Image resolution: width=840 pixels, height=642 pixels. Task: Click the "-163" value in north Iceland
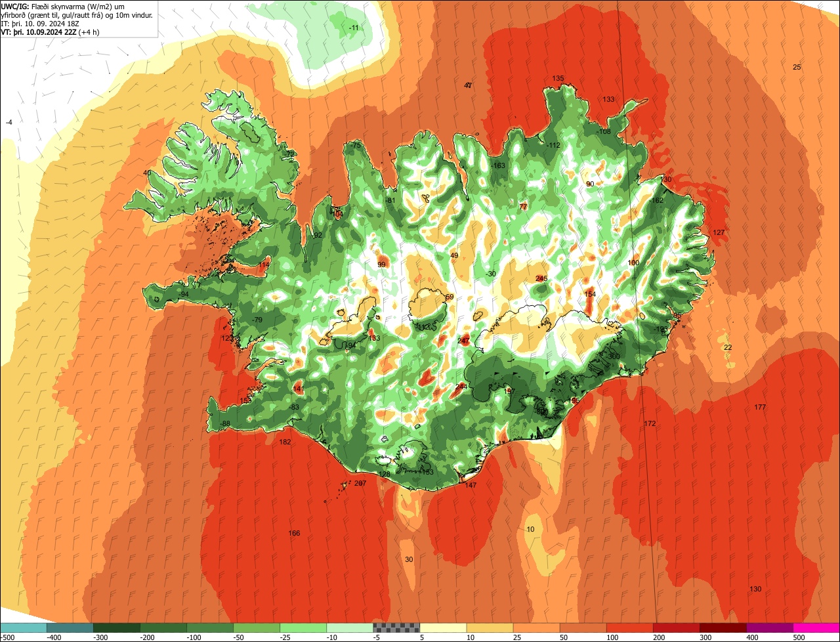pyautogui.click(x=498, y=165)
